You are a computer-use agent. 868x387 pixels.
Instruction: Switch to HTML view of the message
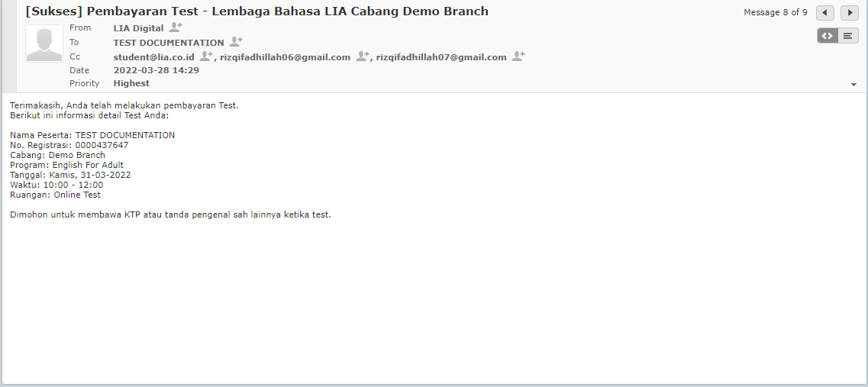click(x=827, y=36)
